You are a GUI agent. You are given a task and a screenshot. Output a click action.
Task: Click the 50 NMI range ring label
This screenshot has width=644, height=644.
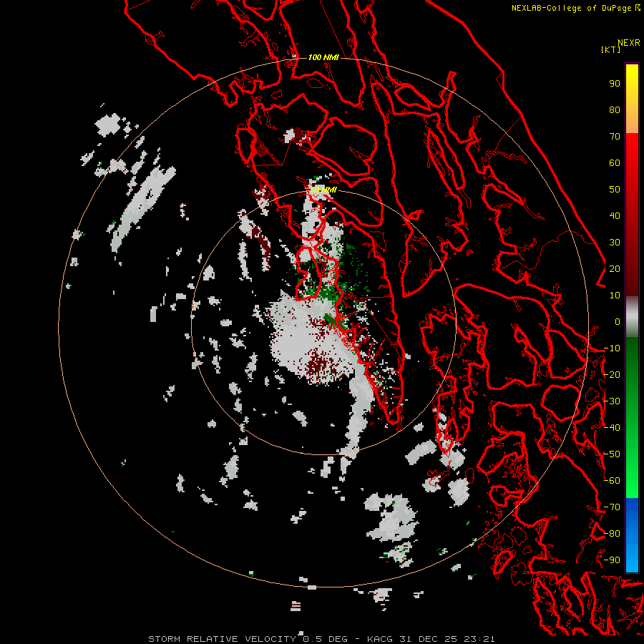click(323, 190)
